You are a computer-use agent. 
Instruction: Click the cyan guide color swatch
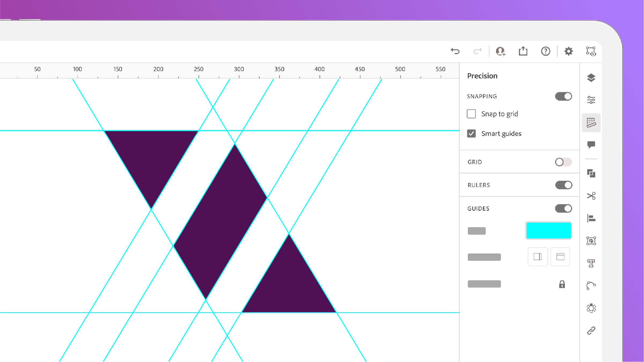[549, 230]
